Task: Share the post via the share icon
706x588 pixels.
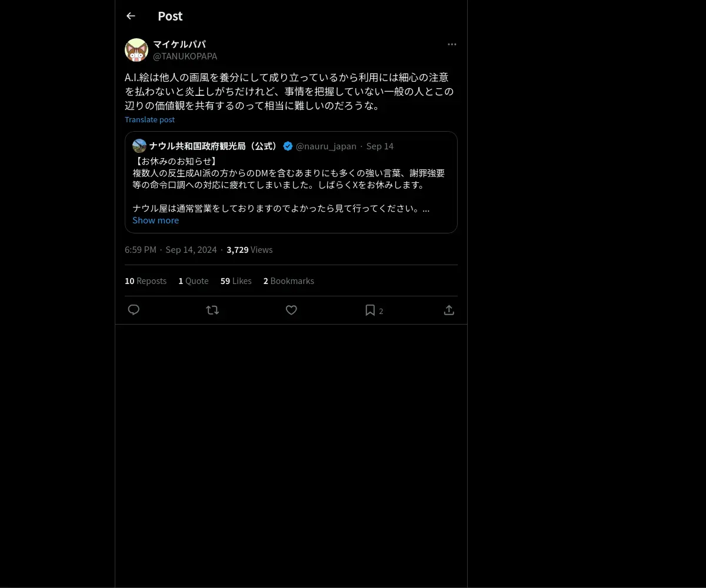Action: [x=449, y=310]
